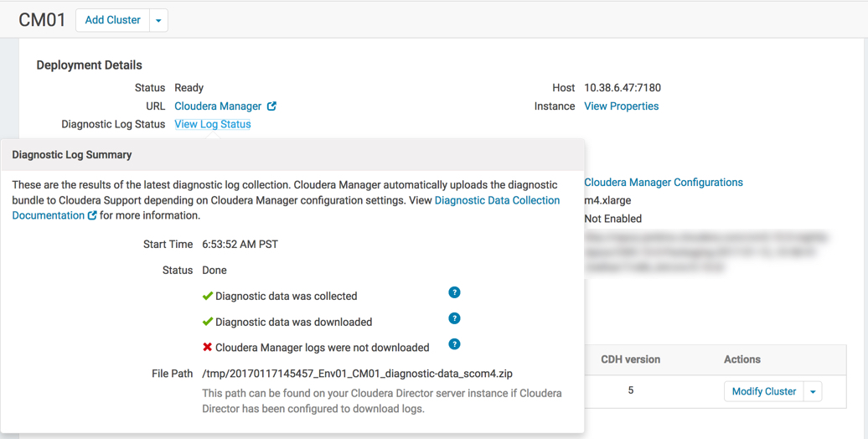Open the Cloudera Manager URL link

coord(218,106)
